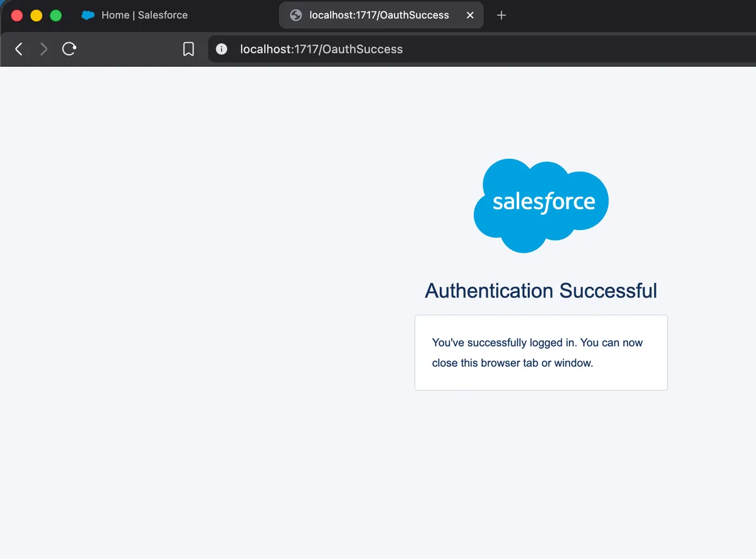Screen dimensions: 756x559
Task: Bookmark this page with the bookmark icon
Action: tap(188, 49)
